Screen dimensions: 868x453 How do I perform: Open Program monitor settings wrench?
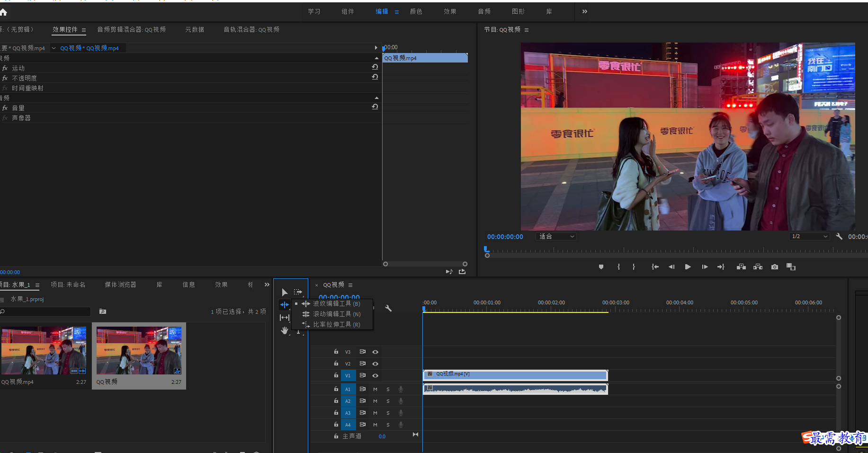(x=839, y=236)
